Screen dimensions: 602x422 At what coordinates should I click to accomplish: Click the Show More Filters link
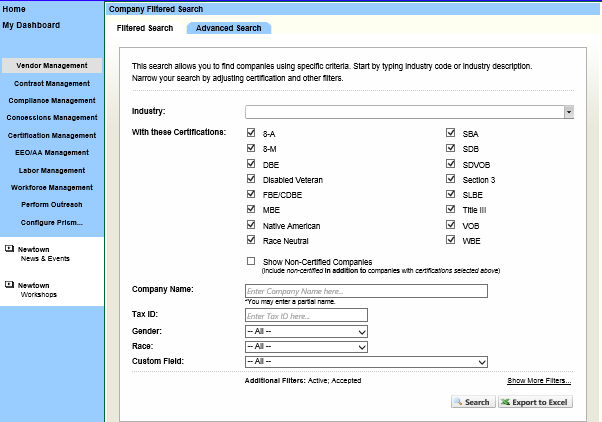(x=538, y=381)
